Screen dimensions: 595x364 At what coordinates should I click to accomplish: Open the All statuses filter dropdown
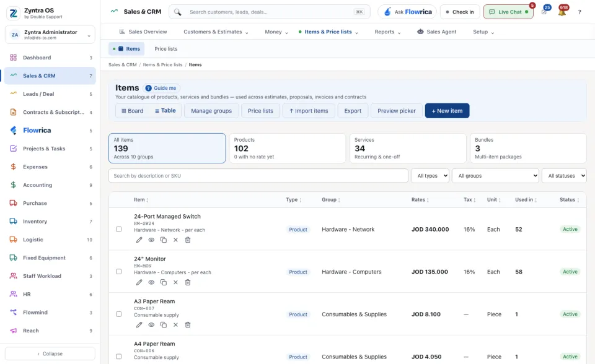click(564, 176)
